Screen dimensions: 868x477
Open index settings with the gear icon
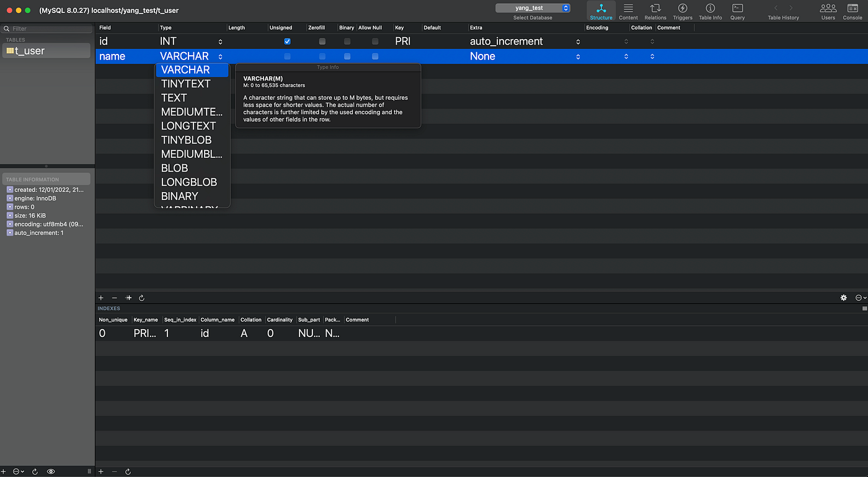pyautogui.click(x=843, y=297)
